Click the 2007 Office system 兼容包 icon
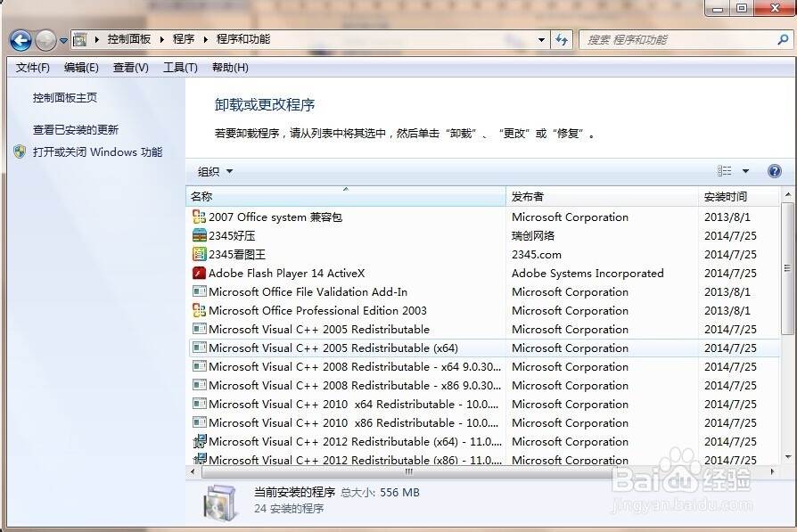Image resolution: width=797 pixels, height=532 pixels. [x=200, y=217]
